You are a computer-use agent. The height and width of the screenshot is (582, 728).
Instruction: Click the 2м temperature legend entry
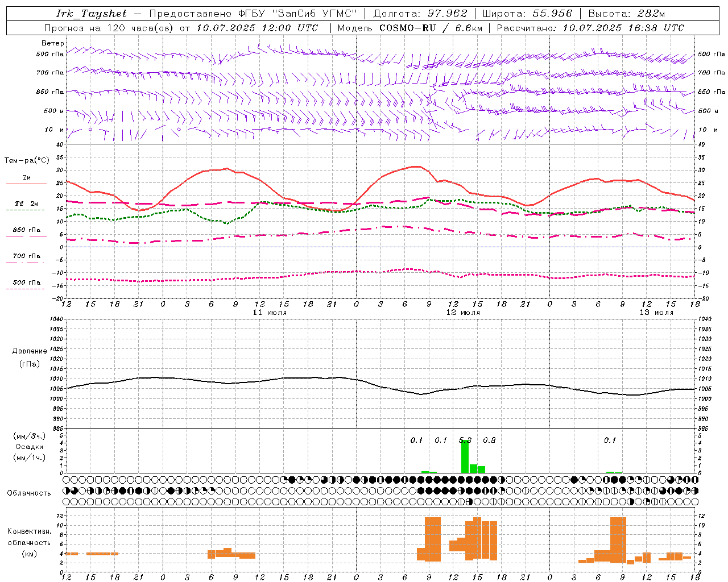click(27, 178)
